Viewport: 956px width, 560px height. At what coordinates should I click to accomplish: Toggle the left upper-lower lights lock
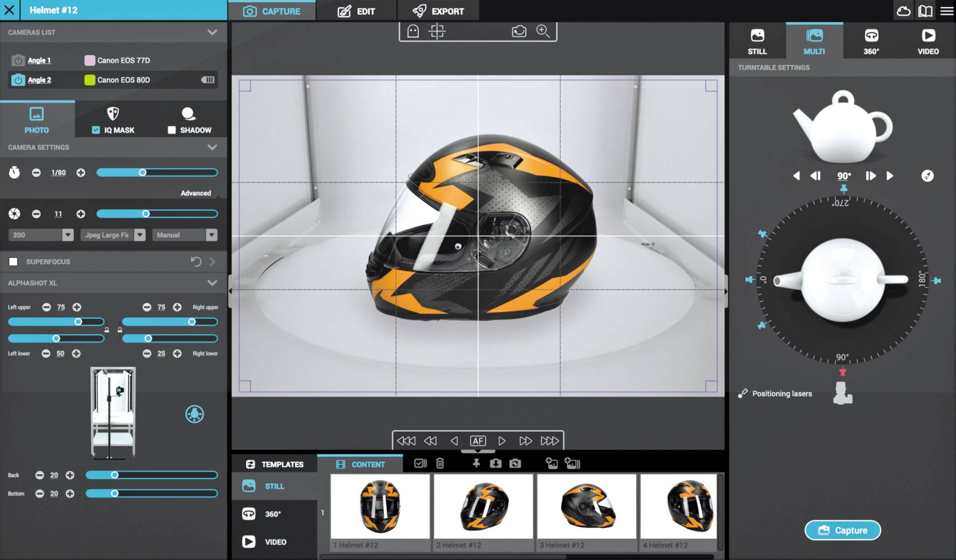pyautogui.click(x=107, y=330)
